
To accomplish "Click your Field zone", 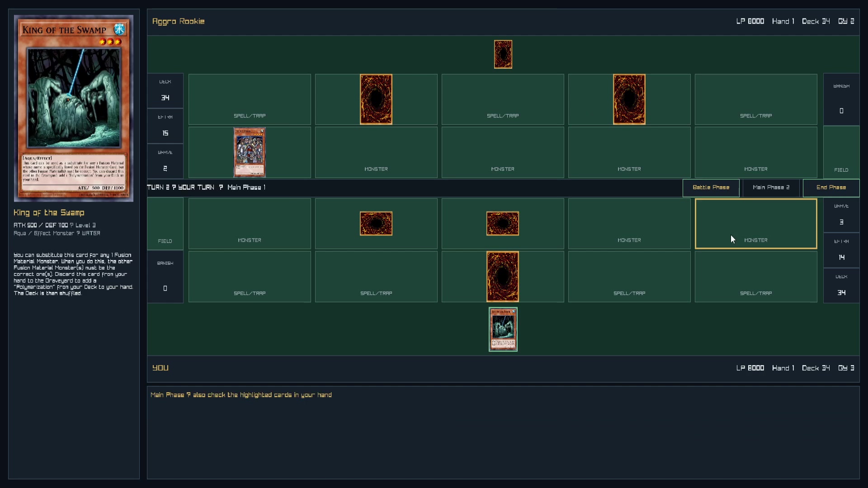I will [165, 224].
